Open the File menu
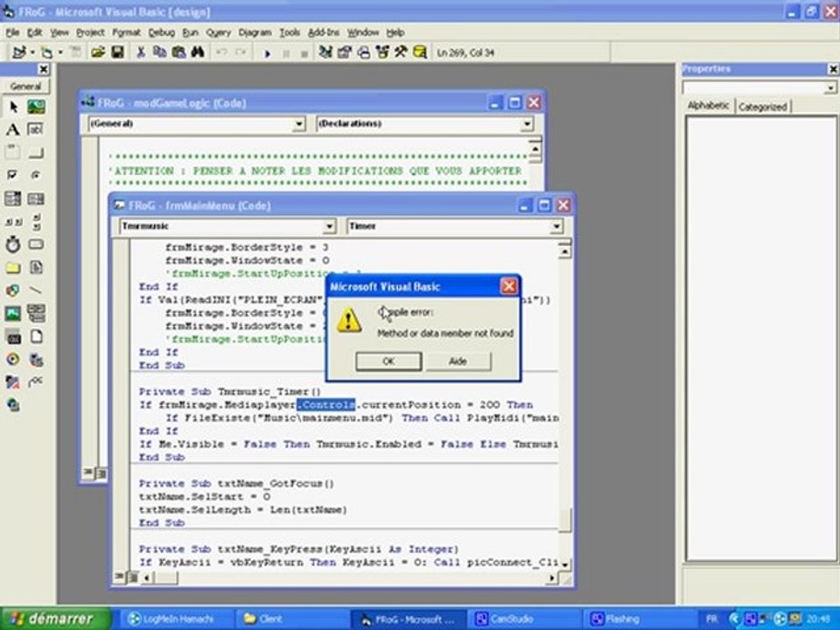This screenshot has height=630, width=840. [x=12, y=32]
